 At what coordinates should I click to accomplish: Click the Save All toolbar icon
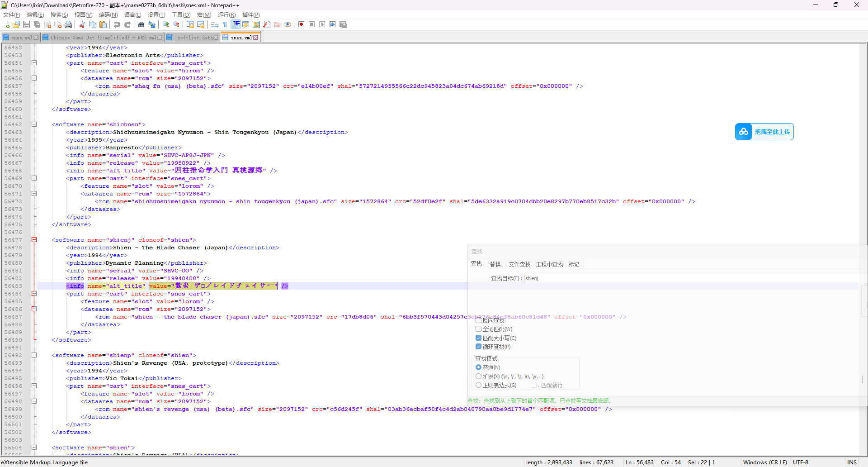click(x=37, y=24)
